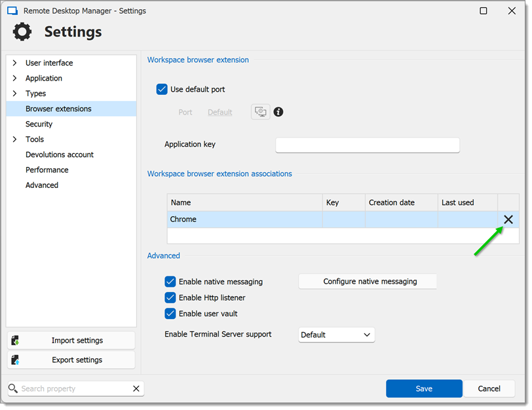
Task: Open the Advanced settings page
Action: (42, 185)
